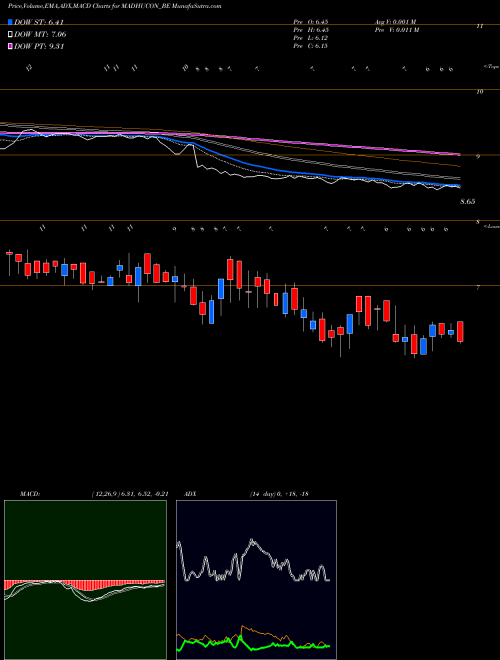The width and height of the screenshot is (500, 660).
Task: Click the first small red candlestick on the left
Action: [x=9, y=253]
